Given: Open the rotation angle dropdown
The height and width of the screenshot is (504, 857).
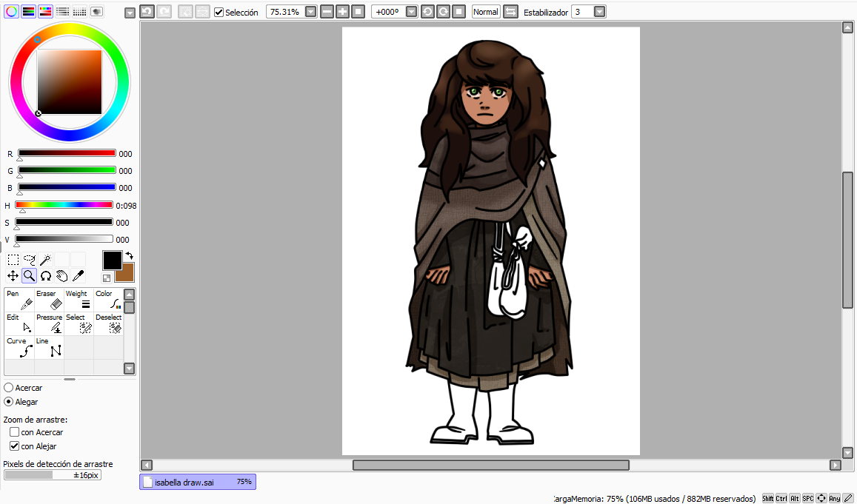Looking at the screenshot, I should (412, 11).
